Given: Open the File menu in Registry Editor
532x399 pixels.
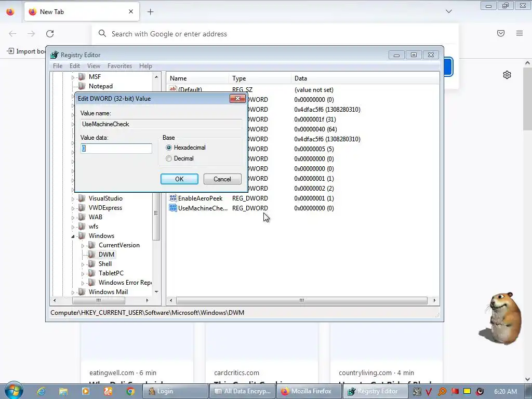Looking at the screenshot, I should click(x=58, y=66).
